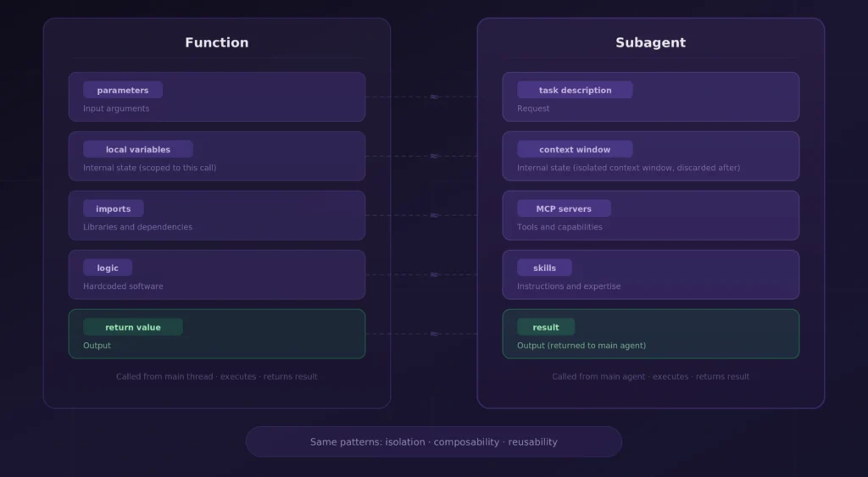Select the green "result" pill

click(546, 327)
